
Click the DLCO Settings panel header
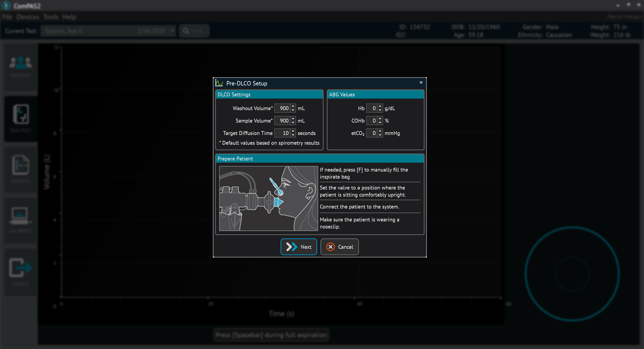pos(269,94)
